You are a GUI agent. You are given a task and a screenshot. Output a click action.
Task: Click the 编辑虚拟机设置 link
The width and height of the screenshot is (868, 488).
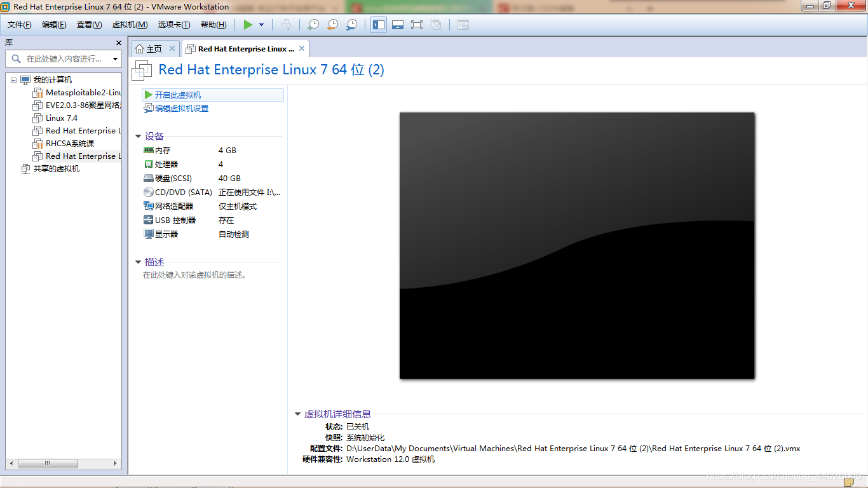click(182, 109)
